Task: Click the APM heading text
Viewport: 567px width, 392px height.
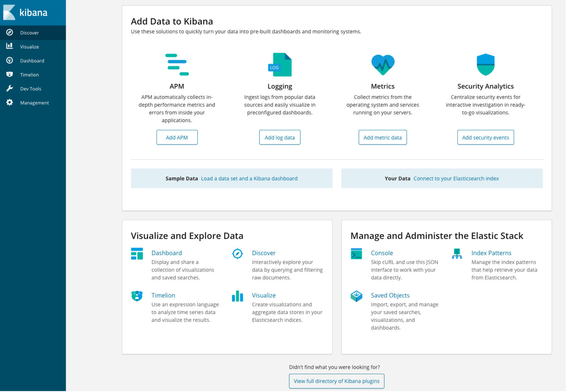Action: [177, 86]
